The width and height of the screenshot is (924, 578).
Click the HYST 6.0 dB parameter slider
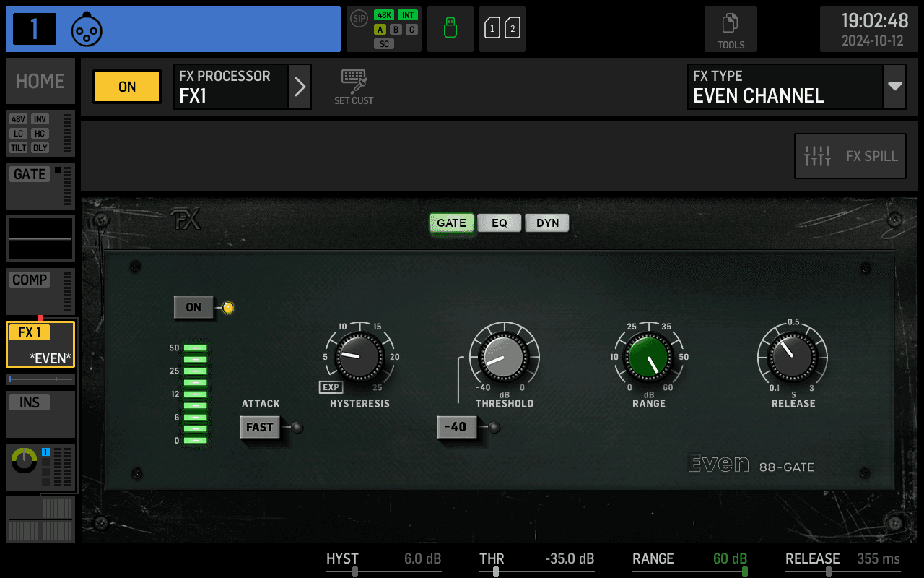[x=384, y=564]
